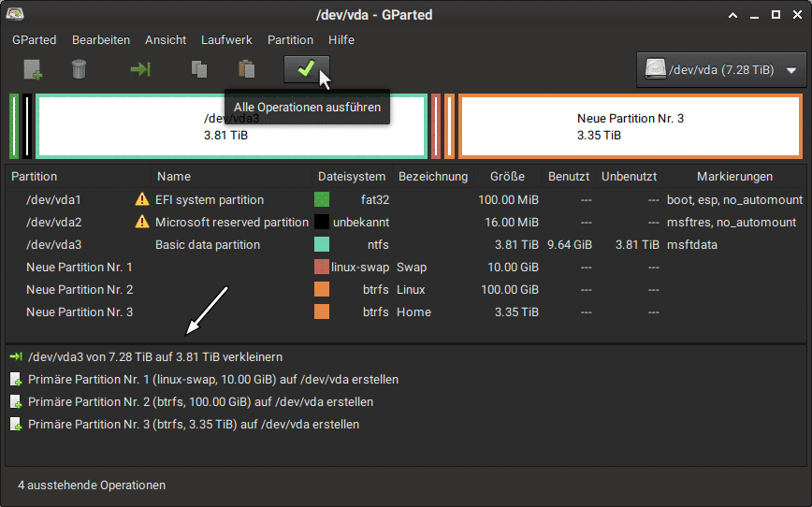
Task: Select the /dev/vda2 row
Action: [406, 223]
